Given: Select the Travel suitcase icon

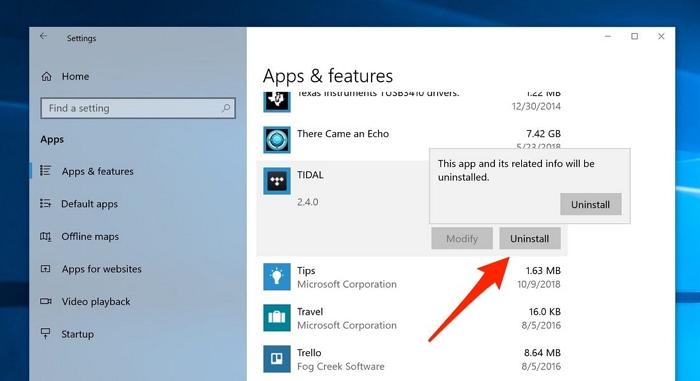Looking at the screenshot, I should [277, 318].
